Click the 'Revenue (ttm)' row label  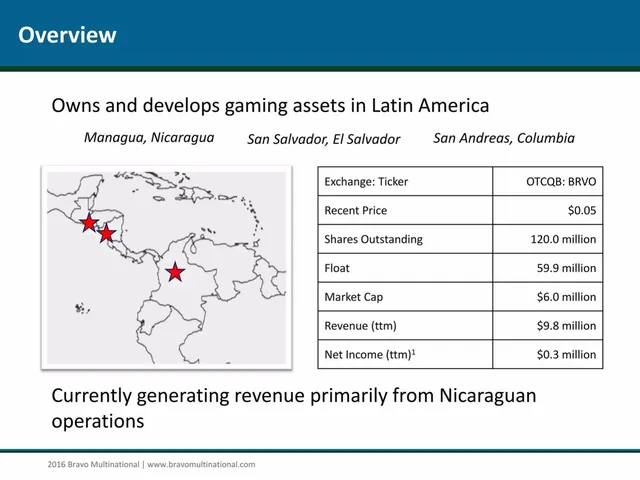360,326
